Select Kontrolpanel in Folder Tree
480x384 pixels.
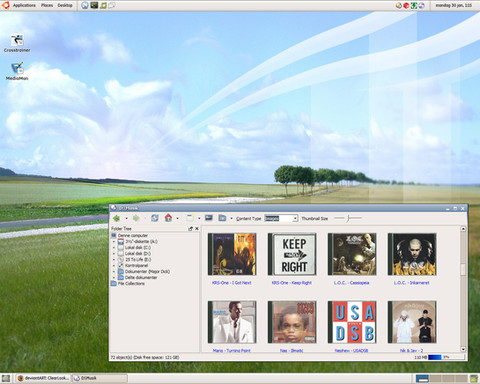coord(137,265)
